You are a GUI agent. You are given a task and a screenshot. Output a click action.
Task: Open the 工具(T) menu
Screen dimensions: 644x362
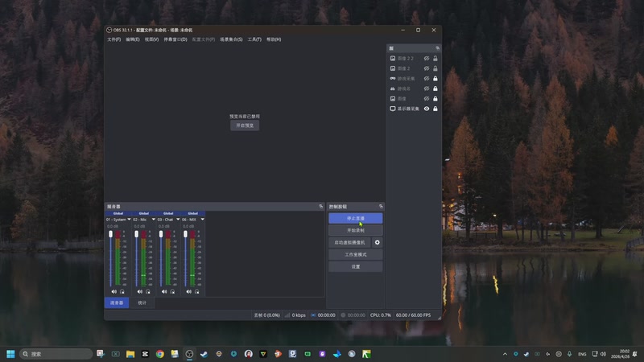tap(254, 39)
